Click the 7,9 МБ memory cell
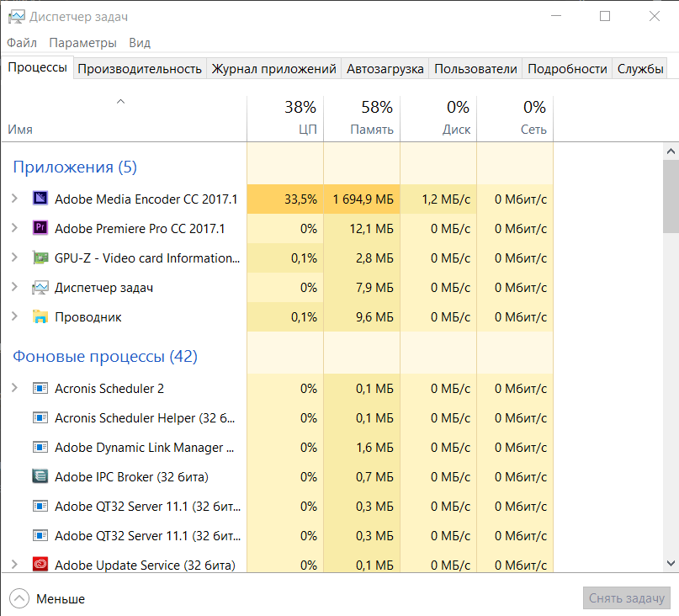 362,287
